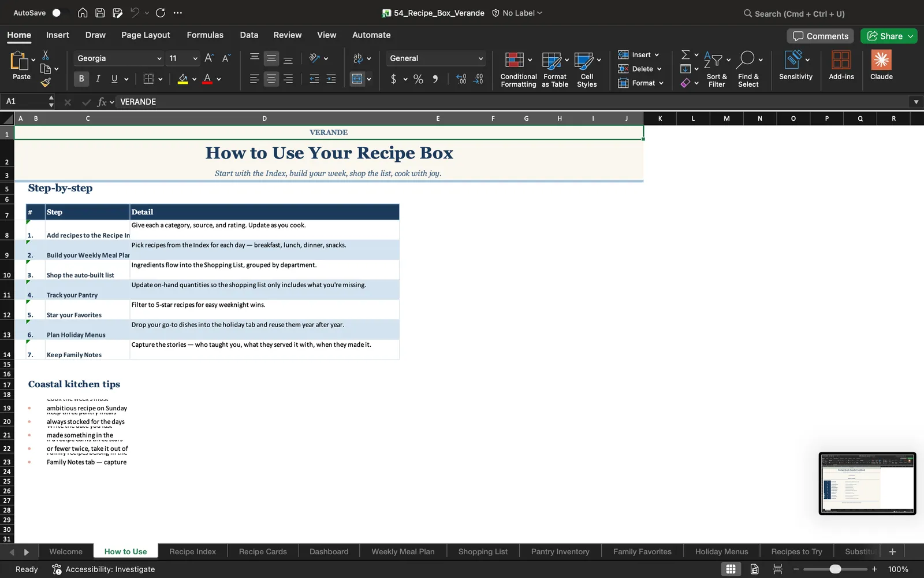Click Increase Font Size icon
The width and height of the screenshot is (924, 578).
coord(209,58)
